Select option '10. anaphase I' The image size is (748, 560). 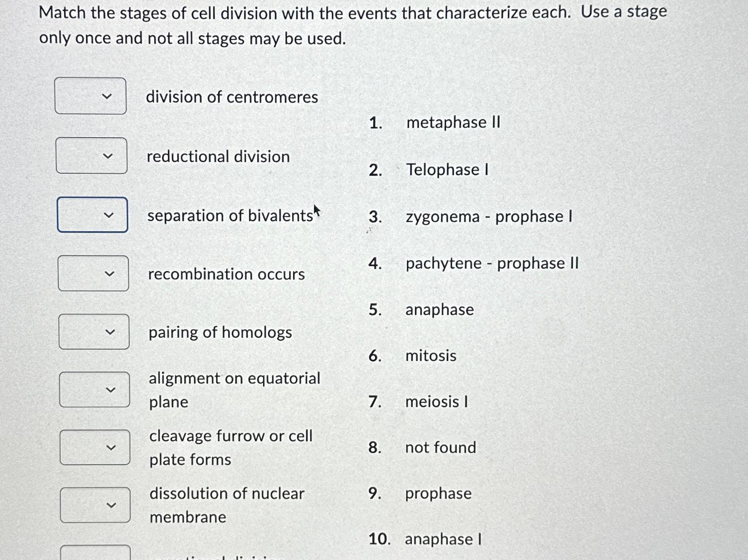443,539
